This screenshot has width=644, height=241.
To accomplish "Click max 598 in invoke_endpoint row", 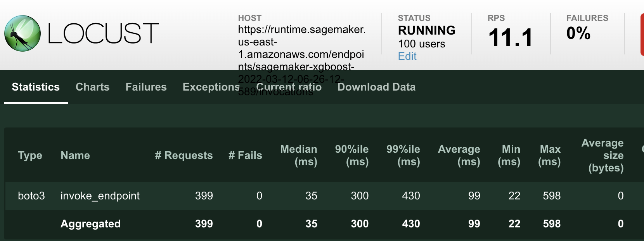I will (x=552, y=196).
